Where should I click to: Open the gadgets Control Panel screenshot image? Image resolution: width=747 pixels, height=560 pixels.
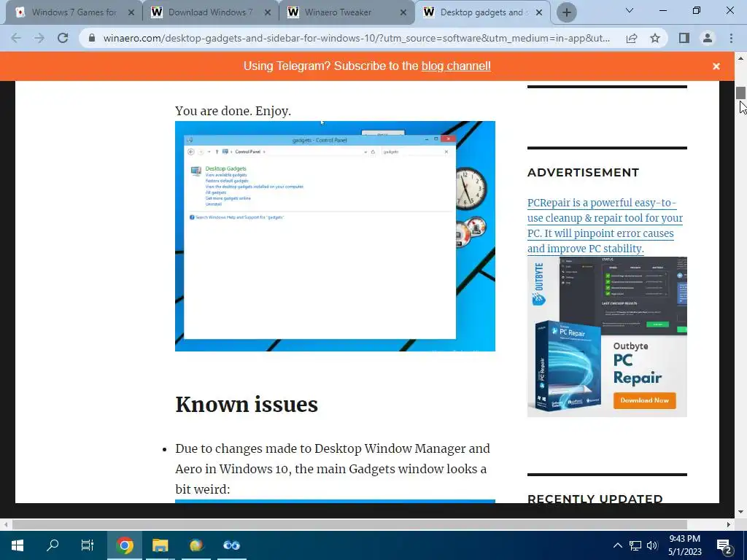335,236
